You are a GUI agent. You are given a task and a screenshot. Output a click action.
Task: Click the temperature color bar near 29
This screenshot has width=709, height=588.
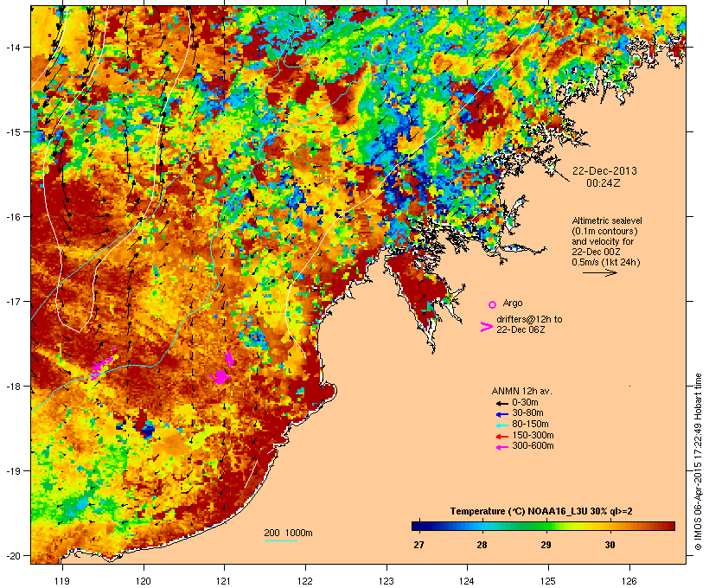point(546,526)
